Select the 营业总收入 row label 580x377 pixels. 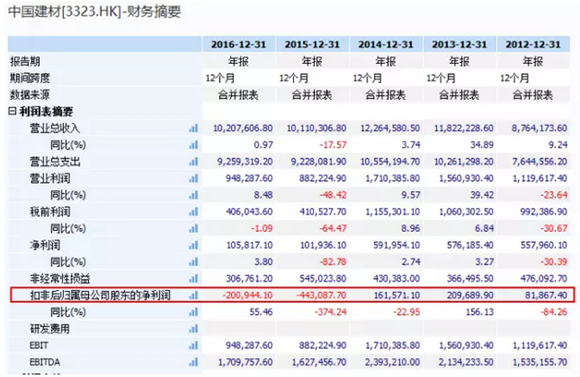pos(55,128)
